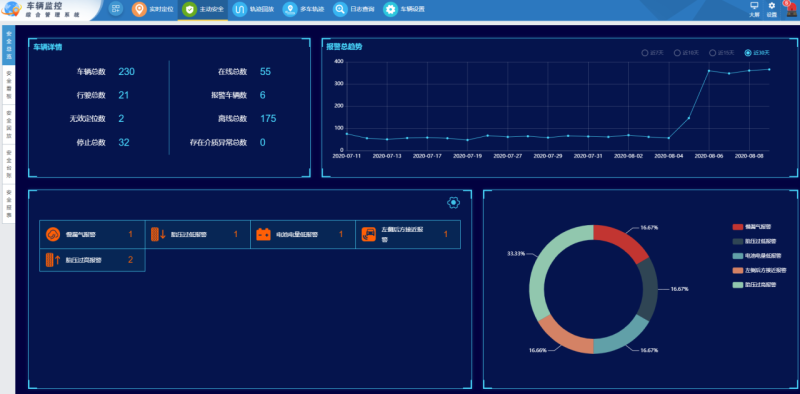
Task: Open the 日志查询 magnifier icon
Action: click(340, 9)
